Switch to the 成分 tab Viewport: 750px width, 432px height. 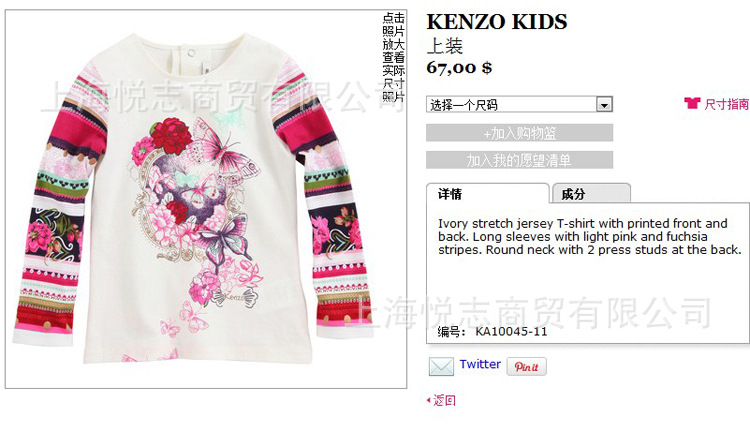coord(591,194)
